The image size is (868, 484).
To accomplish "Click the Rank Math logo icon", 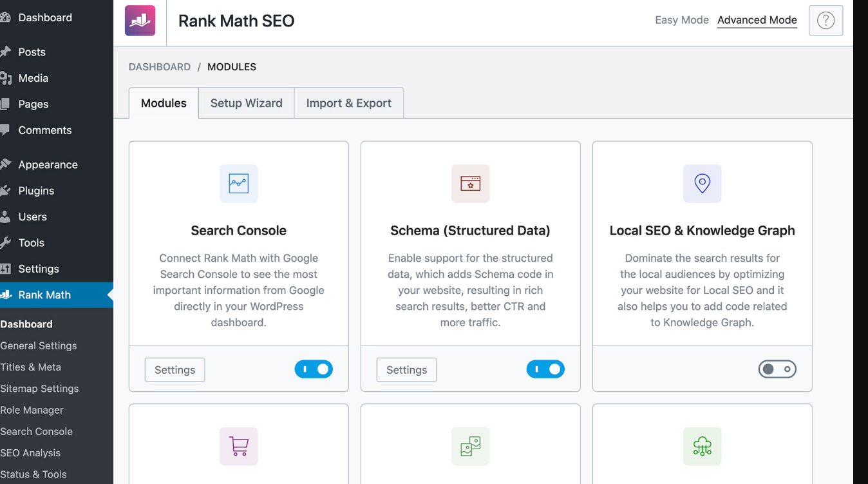I will tap(140, 21).
